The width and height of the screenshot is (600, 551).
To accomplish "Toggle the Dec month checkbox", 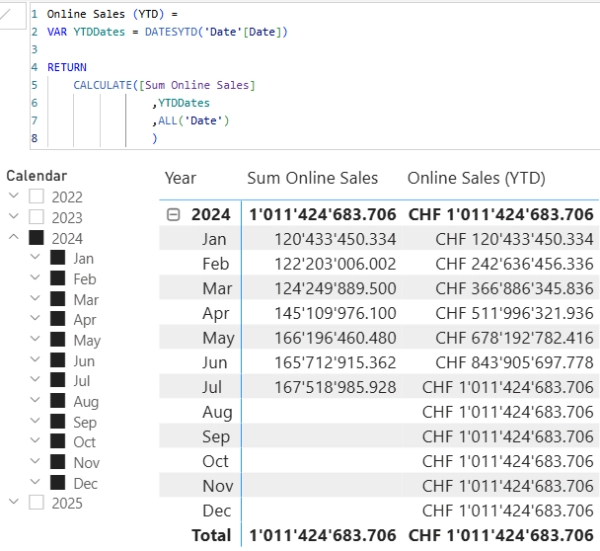I will pos(57,483).
